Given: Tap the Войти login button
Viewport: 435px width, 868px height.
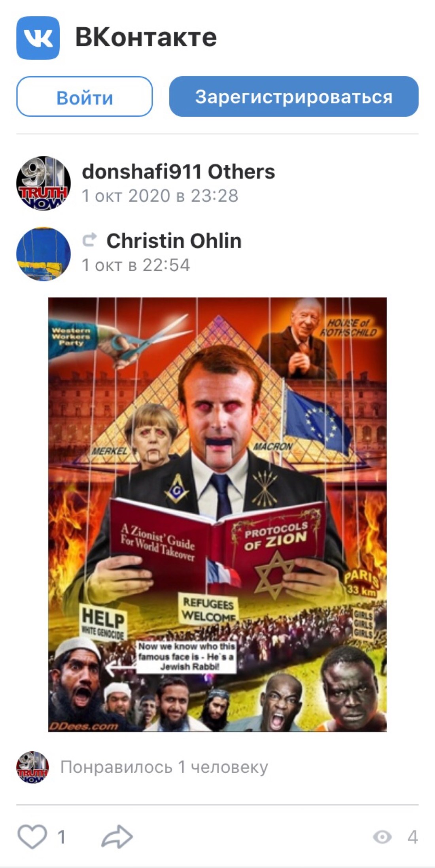Looking at the screenshot, I should [85, 97].
